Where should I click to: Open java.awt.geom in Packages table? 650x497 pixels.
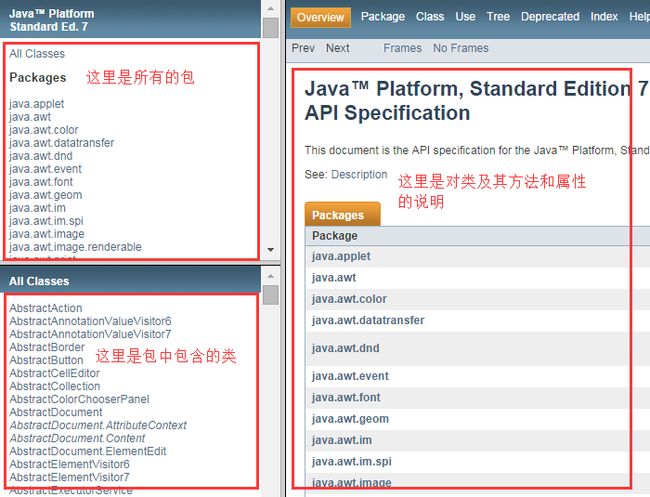[350, 419]
